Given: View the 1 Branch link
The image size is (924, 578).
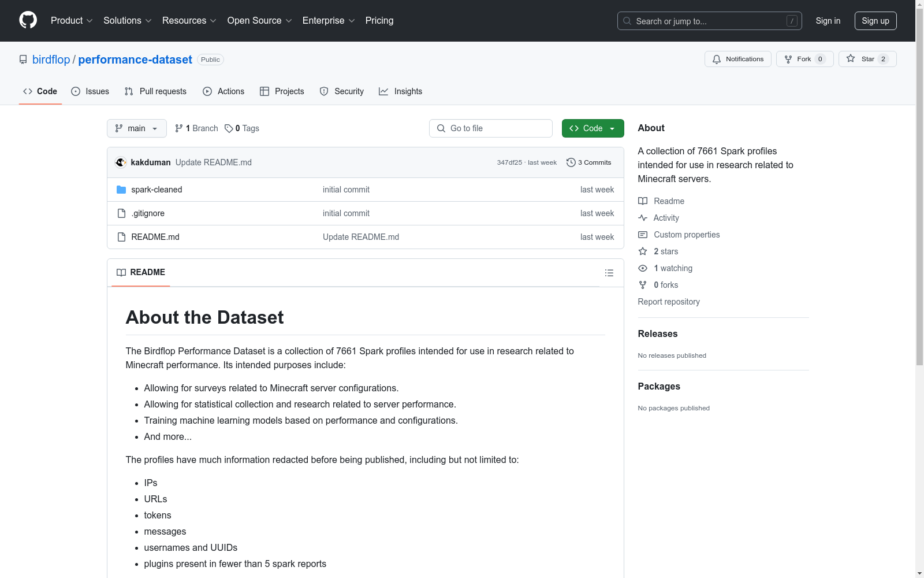Looking at the screenshot, I should (x=196, y=128).
